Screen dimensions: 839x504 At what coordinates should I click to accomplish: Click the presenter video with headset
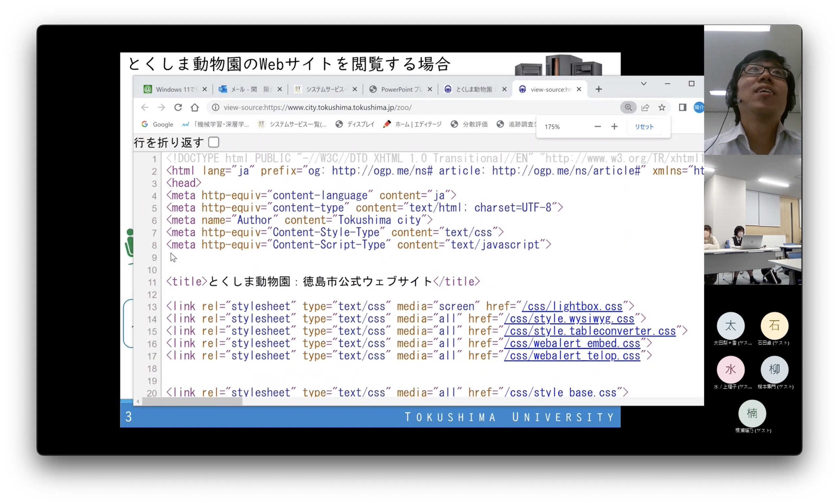point(752,90)
